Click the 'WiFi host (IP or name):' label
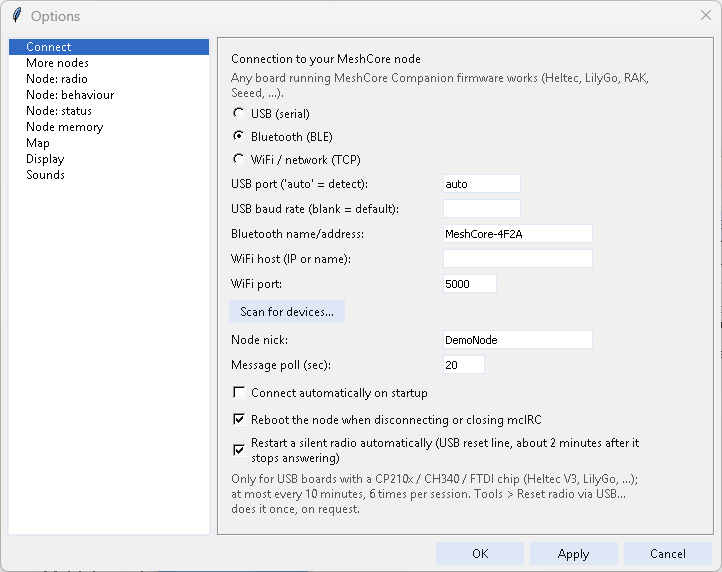 [x=291, y=259]
